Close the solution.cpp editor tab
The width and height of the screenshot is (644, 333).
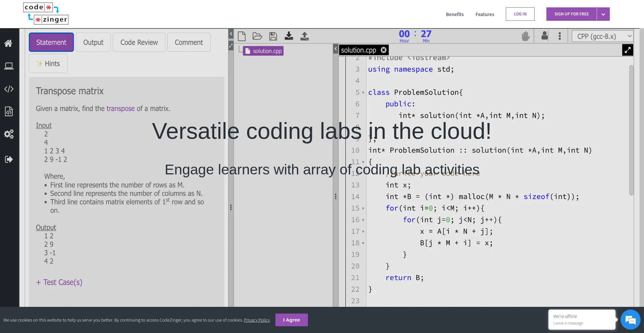(x=384, y=50)
